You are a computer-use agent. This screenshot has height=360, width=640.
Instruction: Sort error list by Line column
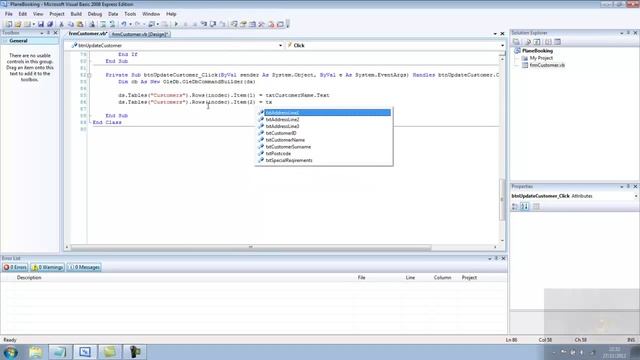coord(410,278)
